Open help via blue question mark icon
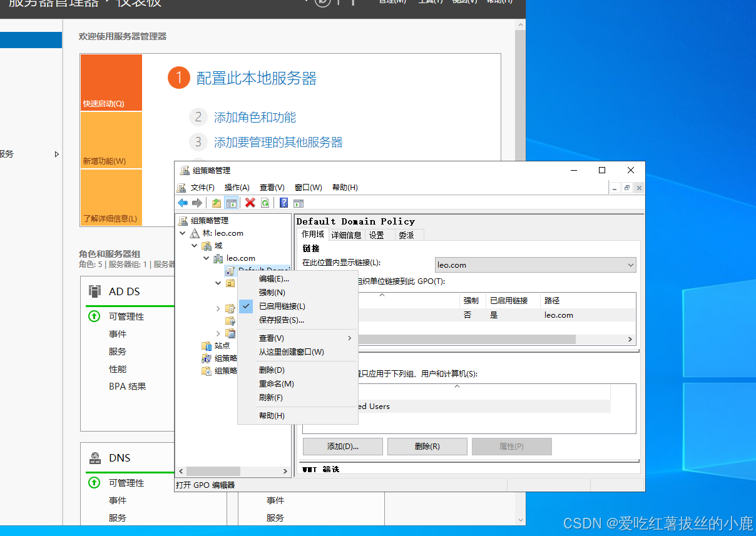Viewport: 756px width, 536px height. tap(283, 203)
